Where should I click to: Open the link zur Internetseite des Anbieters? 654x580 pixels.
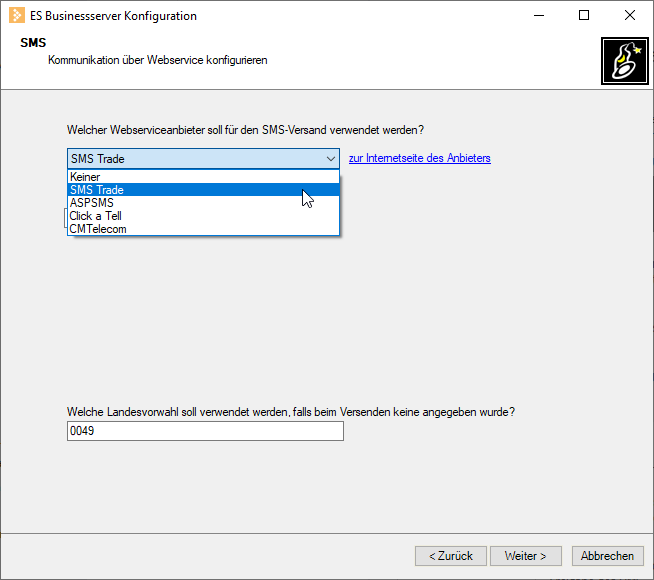[x=420, y=158]
